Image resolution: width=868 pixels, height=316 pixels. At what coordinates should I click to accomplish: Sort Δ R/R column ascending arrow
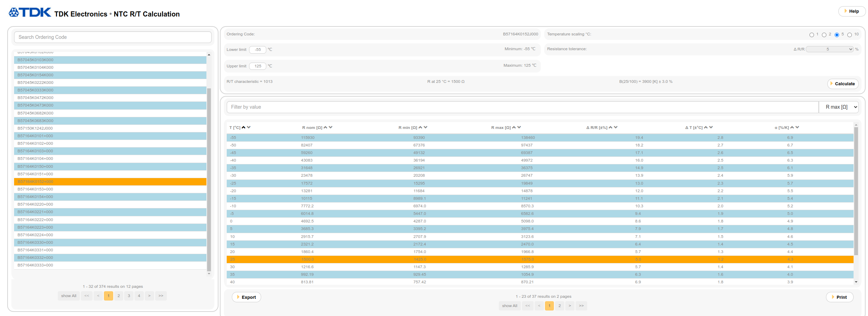[x=610, y=127]
